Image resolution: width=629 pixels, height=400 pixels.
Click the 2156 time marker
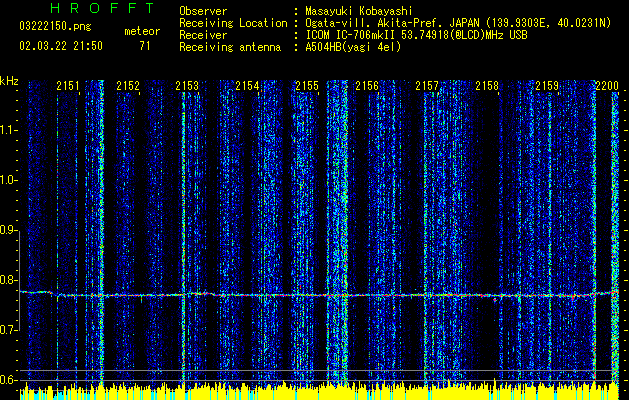pos(367,86)
